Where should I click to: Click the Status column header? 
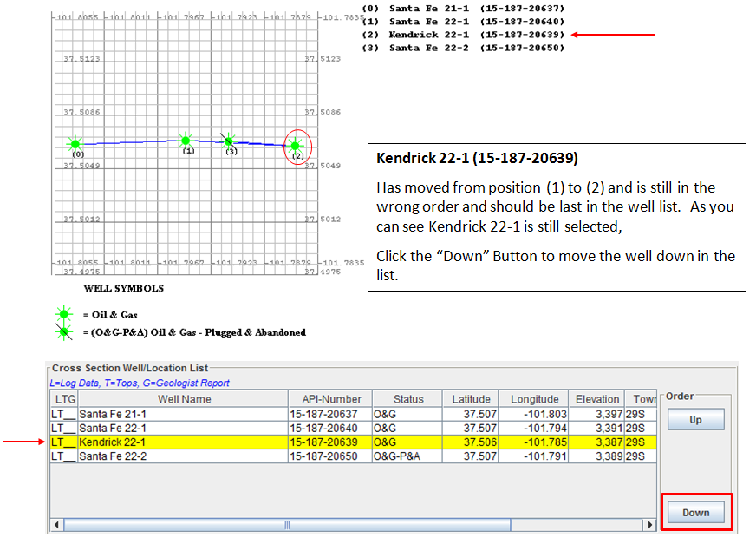click(407, 399)
